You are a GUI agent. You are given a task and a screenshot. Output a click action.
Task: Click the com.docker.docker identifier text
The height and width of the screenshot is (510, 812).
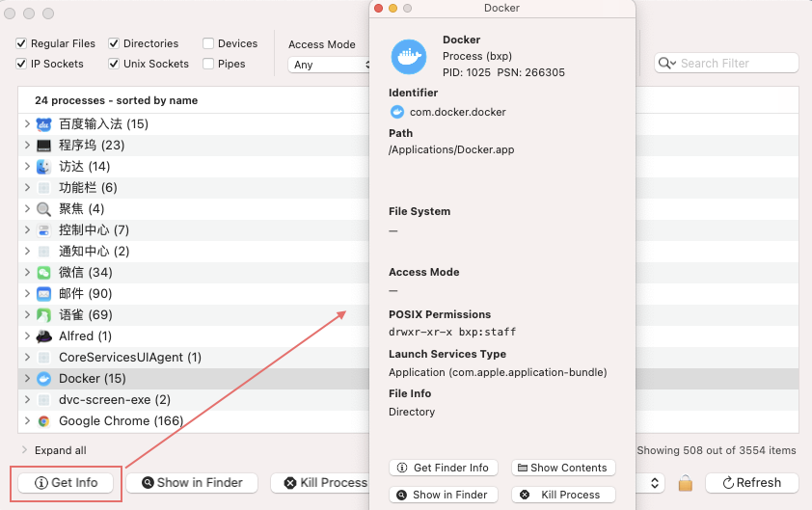(458, 113)
